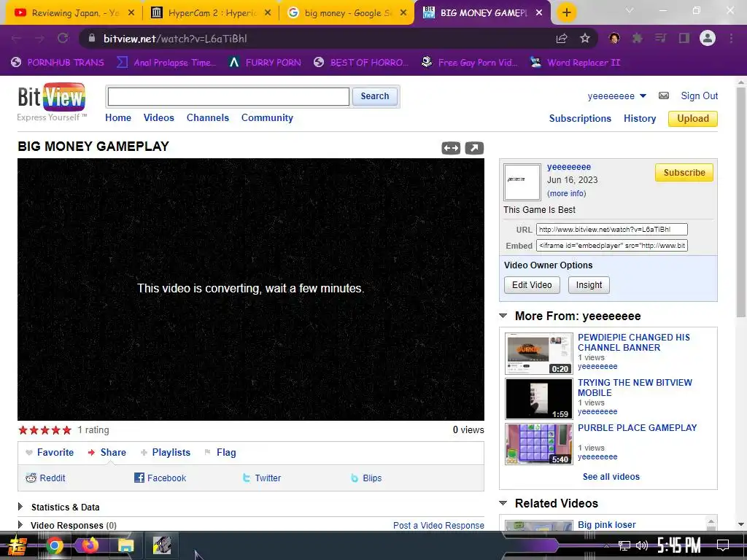This screenshot has width=747, height=560.
Task: Open PEWDIEPIE CHANGED HIS CHANNEL BANNER video
Action: tap(634, 343)
